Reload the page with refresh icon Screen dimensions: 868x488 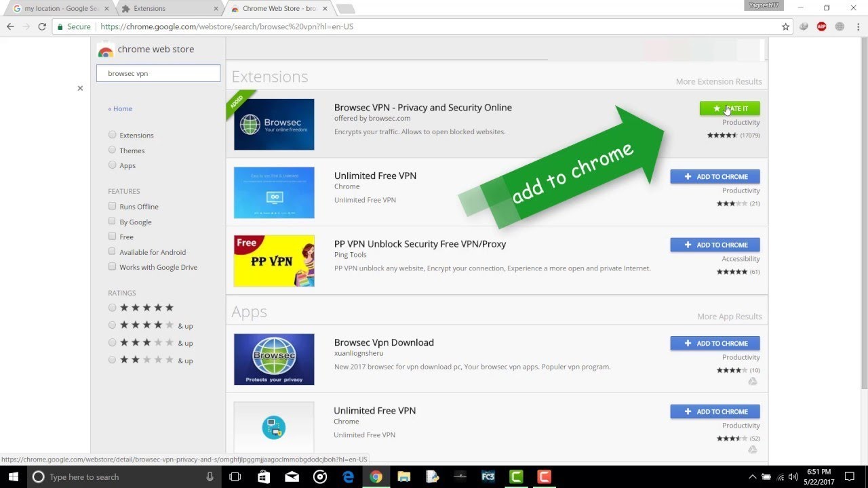(42, 26)
